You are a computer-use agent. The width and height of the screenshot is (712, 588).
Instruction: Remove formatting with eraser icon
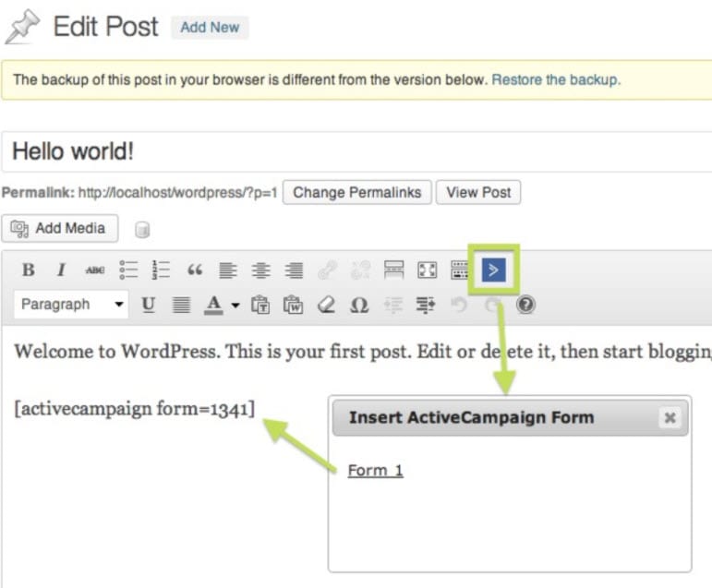tap(326, 305)
